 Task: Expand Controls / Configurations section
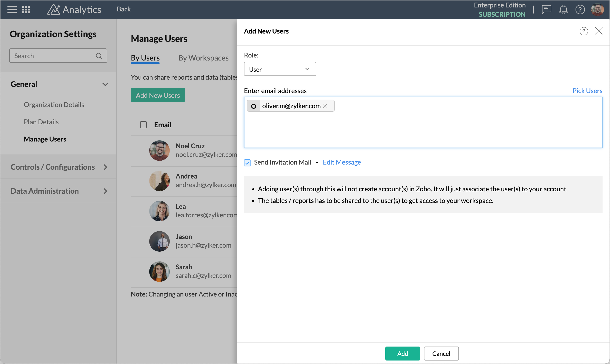[105, 167]
